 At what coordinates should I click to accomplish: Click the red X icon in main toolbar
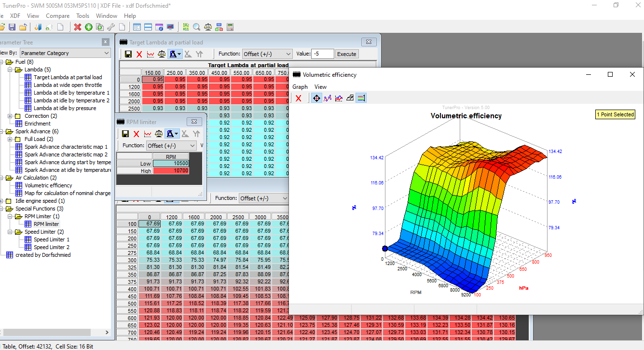pyautogui.click(x=78, y=27)
